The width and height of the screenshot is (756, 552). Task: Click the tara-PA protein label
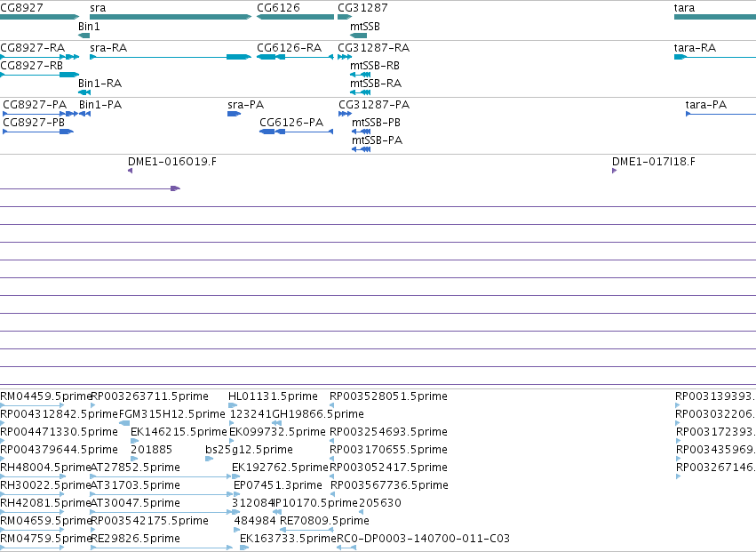(x=706, y=105)
